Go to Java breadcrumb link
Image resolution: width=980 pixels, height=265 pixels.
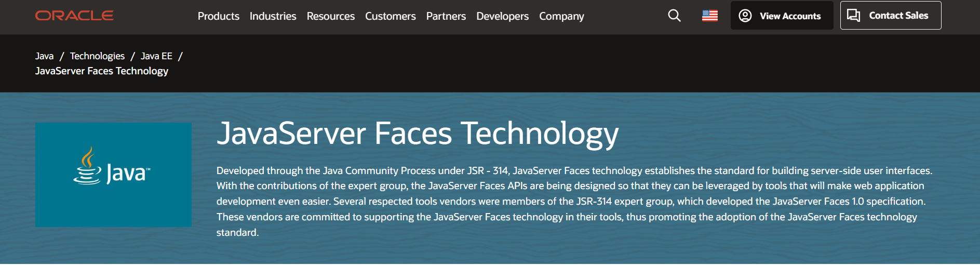[x=44, y=56]
